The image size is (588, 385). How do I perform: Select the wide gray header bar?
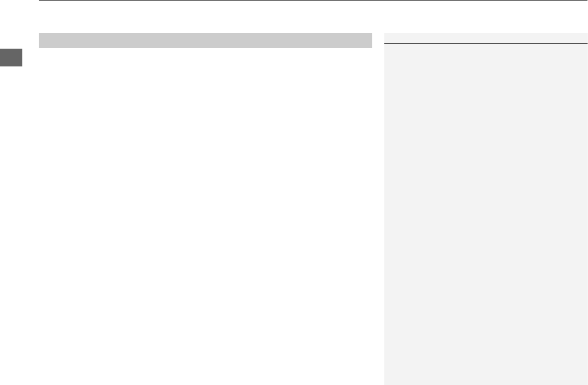click(205, 40)
